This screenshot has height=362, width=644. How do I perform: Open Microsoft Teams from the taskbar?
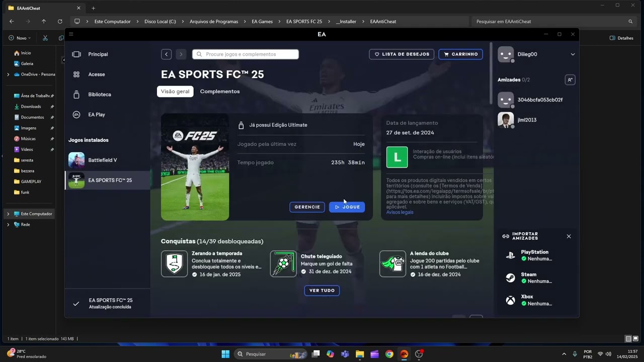(x=345, y=354)
